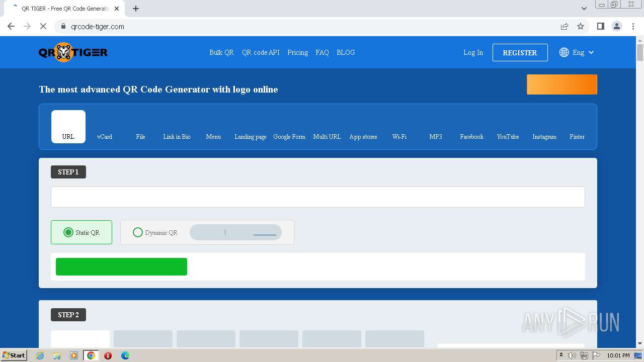The image size is (644, 362).
Task: Expand the Eng language dropdown
Action: pyautogui.click(x=583, y=52)
